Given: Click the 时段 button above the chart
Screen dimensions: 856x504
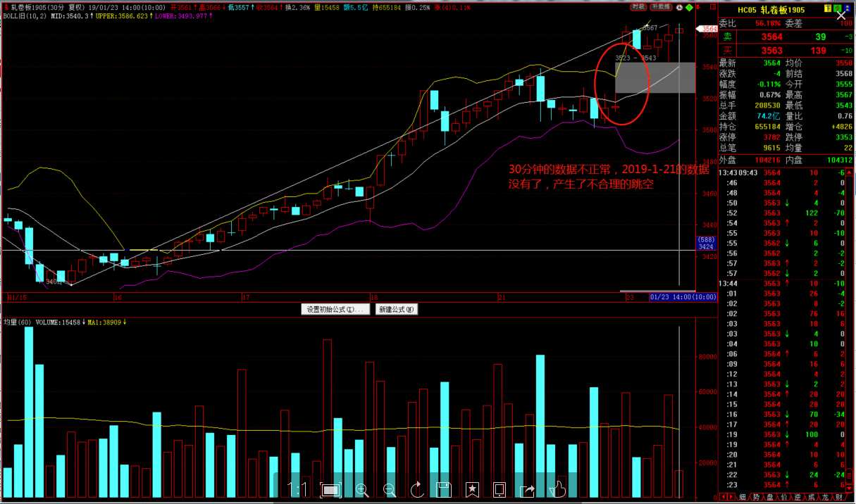Looking at the screenshot, I should [638, 6].
